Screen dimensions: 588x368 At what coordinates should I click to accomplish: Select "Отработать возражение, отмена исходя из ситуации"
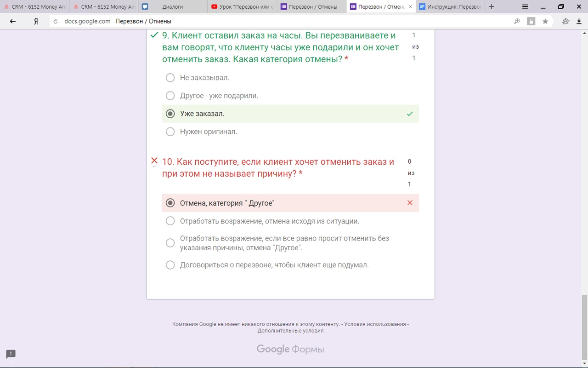[x=170, y=221]
